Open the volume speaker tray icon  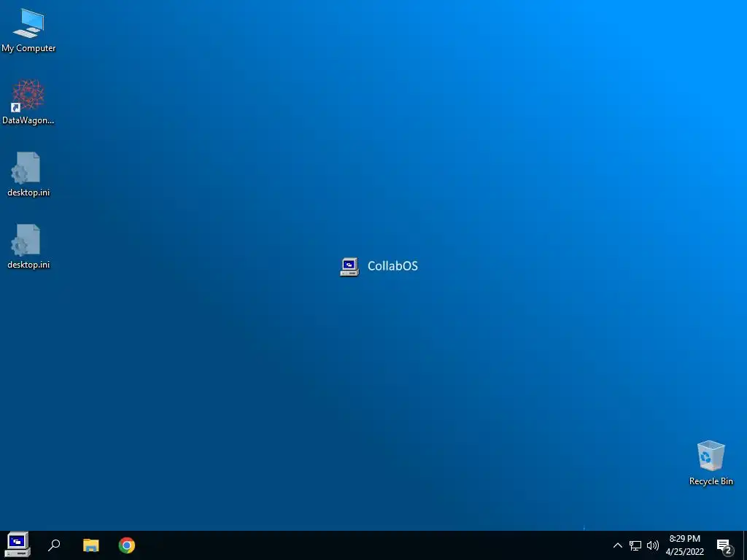point(653,545)
